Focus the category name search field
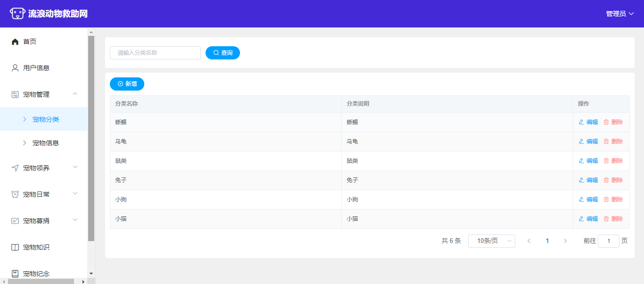 (x=155, y=53)
